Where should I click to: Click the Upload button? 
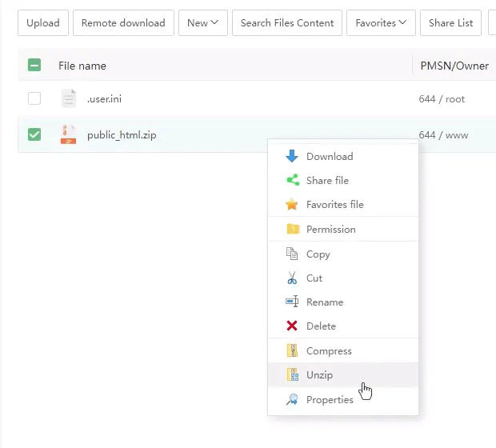43,22
